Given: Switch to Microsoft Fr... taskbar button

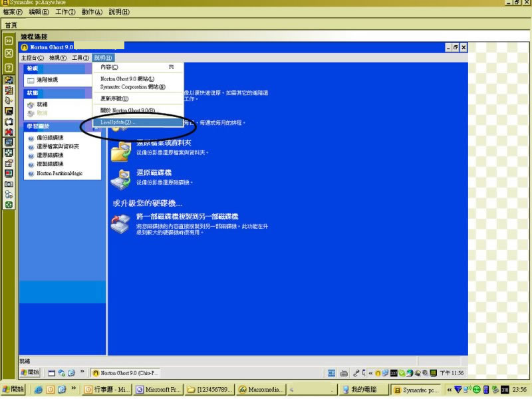Looking at the screenshot, I should (159, 390).
